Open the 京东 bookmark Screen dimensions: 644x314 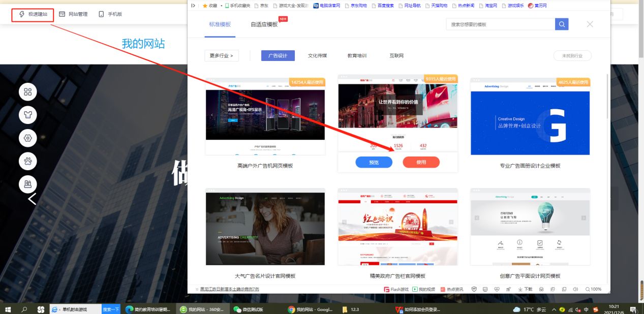pos(261,6)
